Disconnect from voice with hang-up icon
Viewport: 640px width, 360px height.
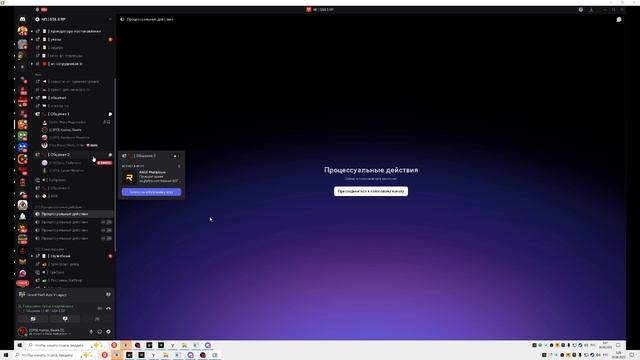pyautogui.click(x=108, y=308)
